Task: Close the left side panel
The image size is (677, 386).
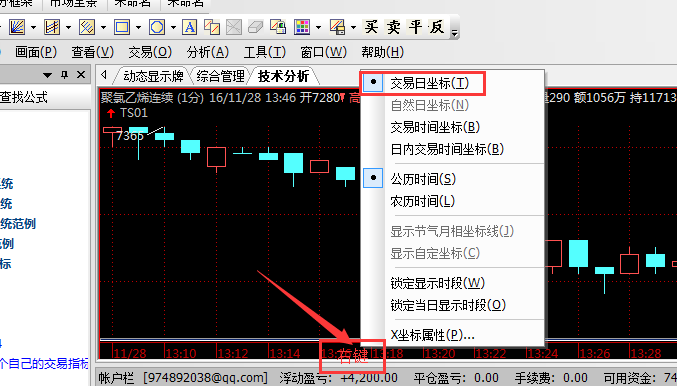Action: 81,75
